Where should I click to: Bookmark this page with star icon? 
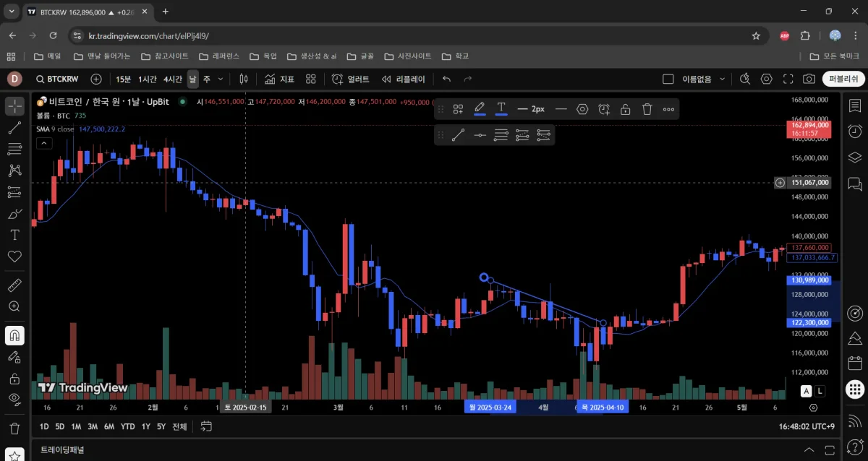click(756, 35)
